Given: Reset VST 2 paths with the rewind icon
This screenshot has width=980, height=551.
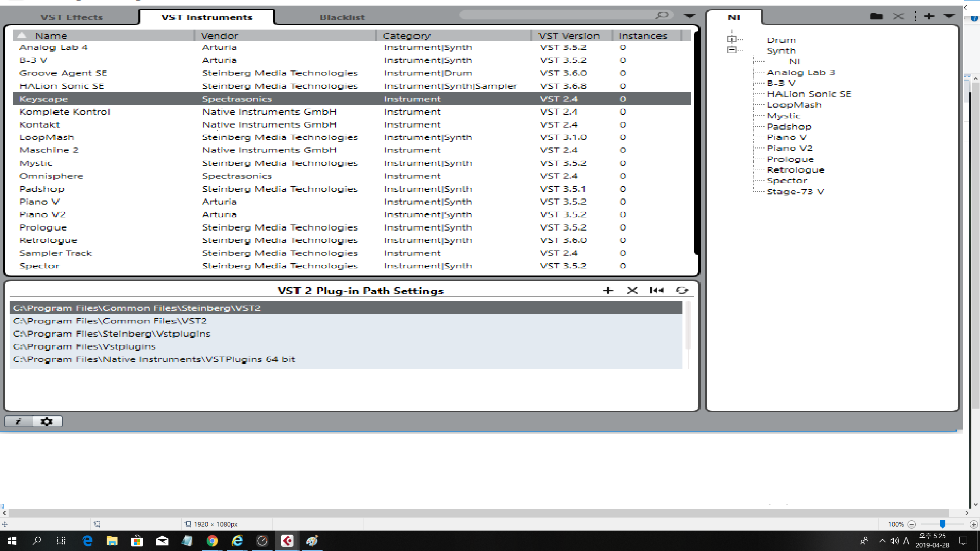Looking at the screenshot, I should point(656,290).
